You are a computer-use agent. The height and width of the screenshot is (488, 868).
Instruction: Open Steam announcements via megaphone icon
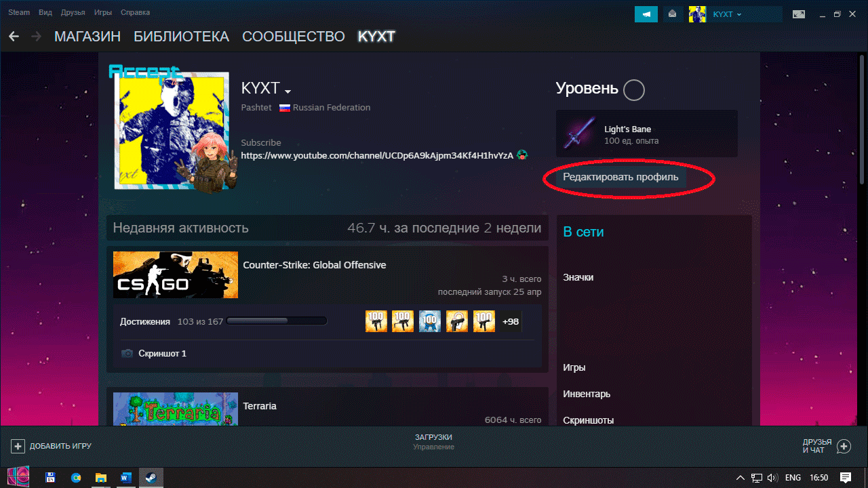tap(646, 14)
